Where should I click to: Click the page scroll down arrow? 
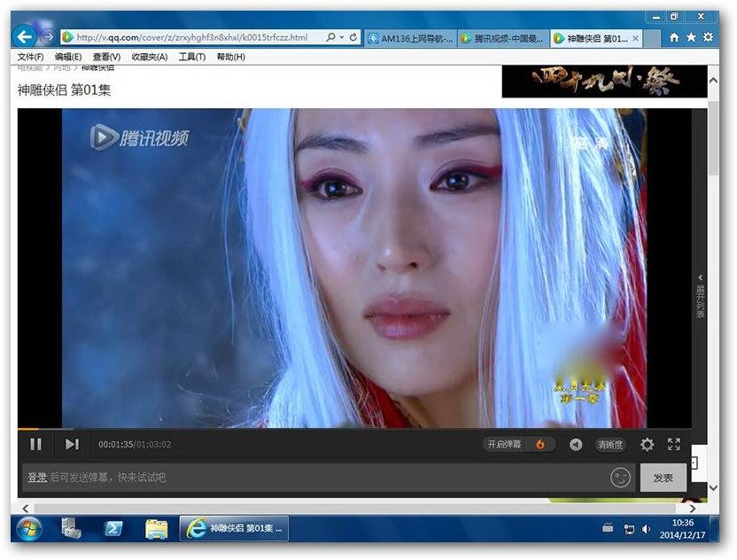click(713, 488)
